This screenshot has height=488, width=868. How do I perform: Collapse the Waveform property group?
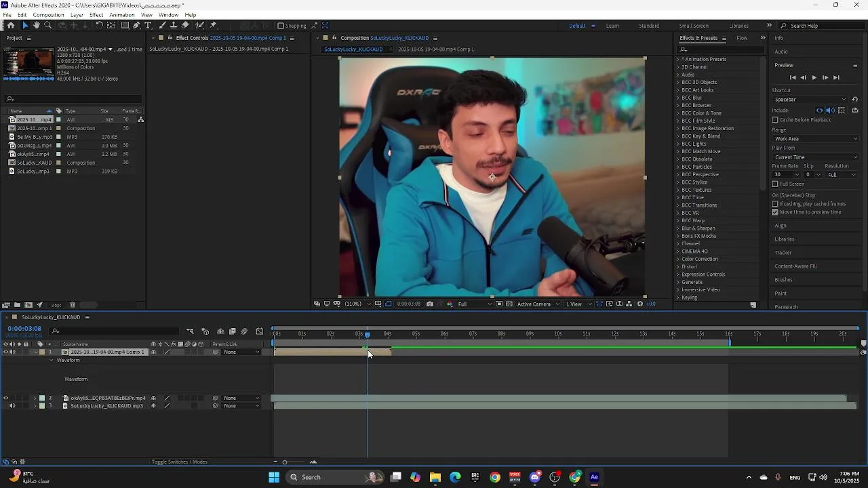tap(51, 360)
